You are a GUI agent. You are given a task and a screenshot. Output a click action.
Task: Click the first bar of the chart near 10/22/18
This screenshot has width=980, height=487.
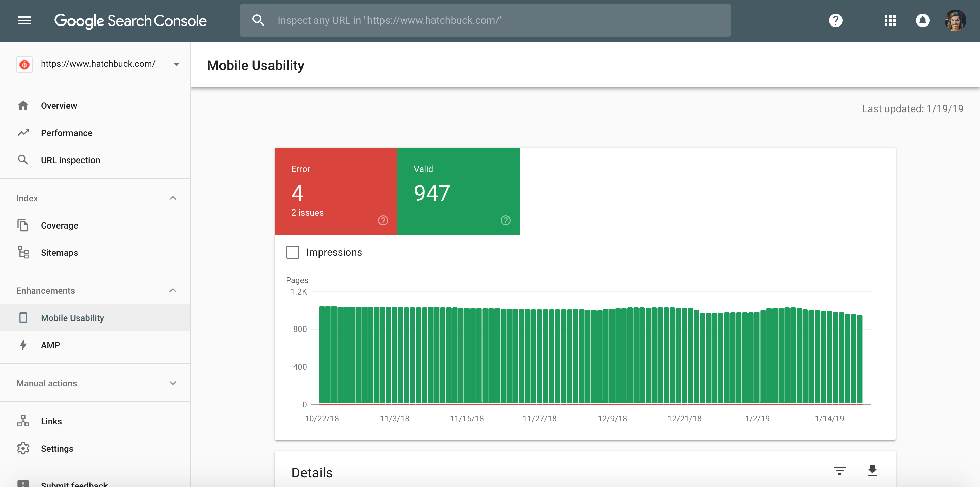tap(322, 355)
